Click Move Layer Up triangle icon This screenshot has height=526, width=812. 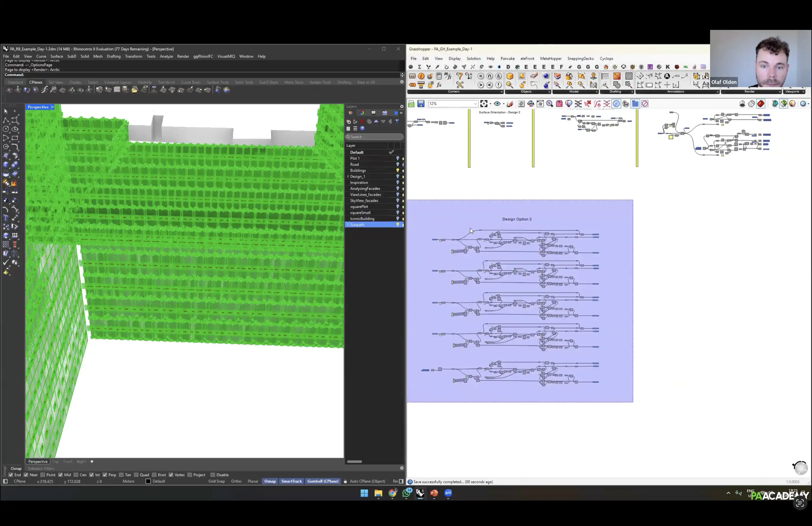(x=376, y=122)
